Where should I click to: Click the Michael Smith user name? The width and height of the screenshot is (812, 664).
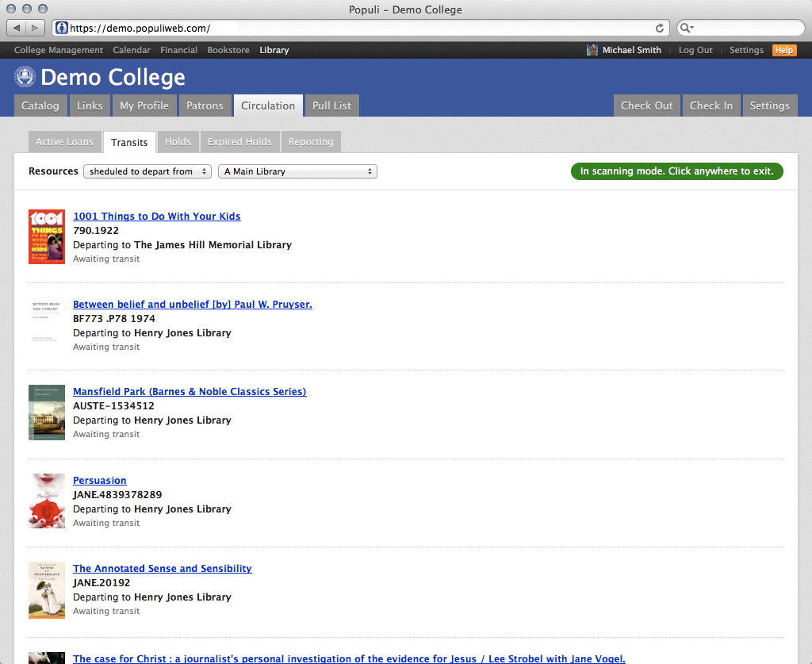coord(632,50)
